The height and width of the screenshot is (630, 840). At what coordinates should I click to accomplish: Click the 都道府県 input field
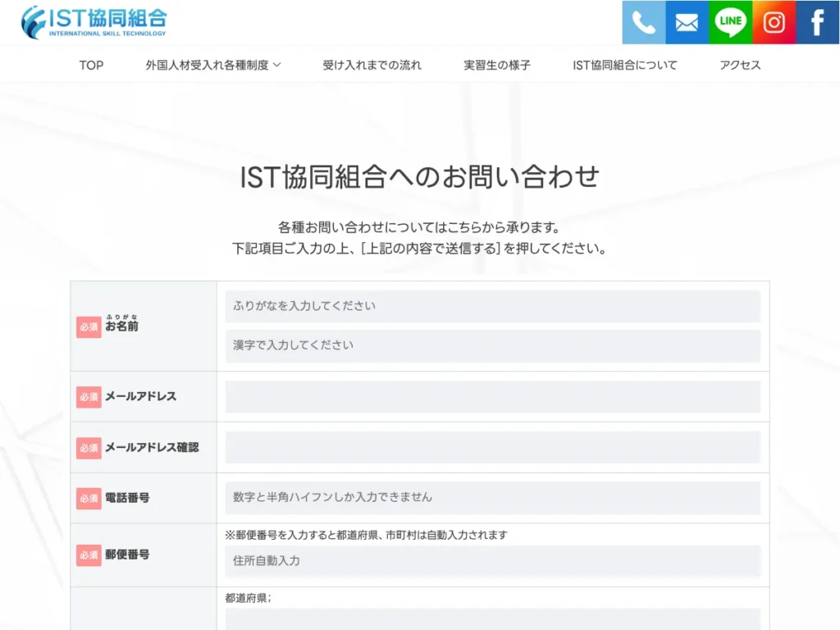(493, 619)
